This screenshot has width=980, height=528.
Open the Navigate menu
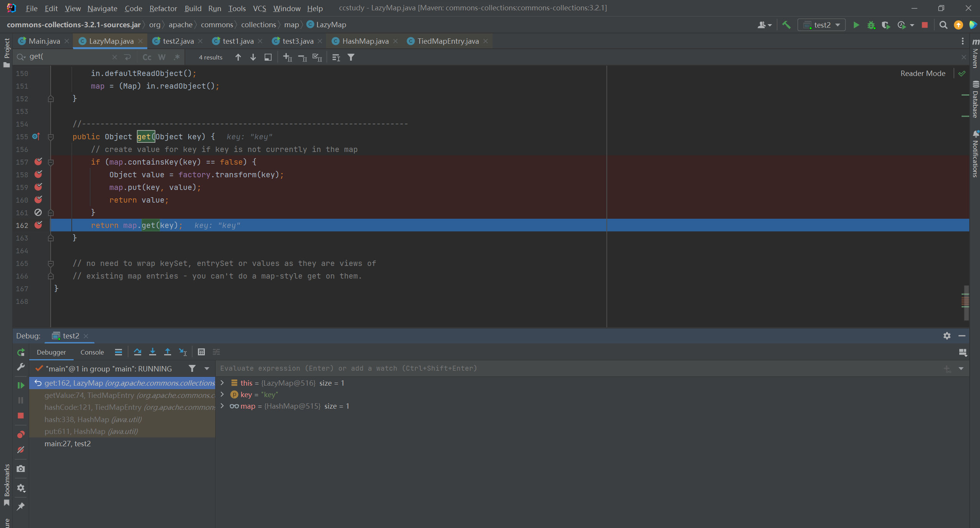click(x=102, y=8)
